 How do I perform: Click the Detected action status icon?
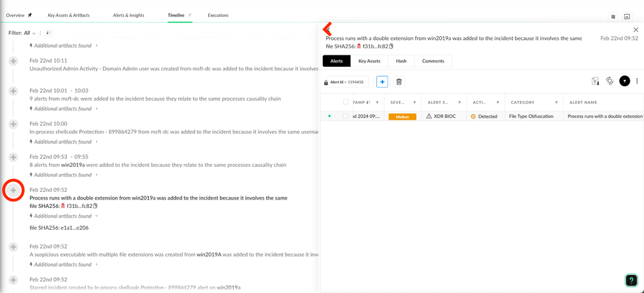click(473, 117)
